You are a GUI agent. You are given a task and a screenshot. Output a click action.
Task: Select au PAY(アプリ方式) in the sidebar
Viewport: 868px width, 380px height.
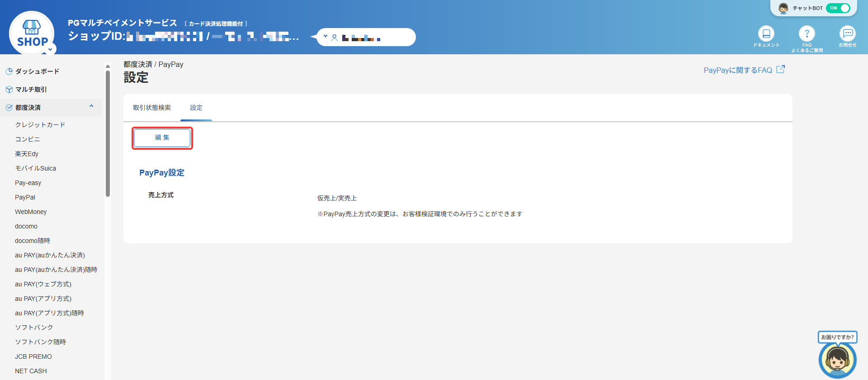point(43,299)
